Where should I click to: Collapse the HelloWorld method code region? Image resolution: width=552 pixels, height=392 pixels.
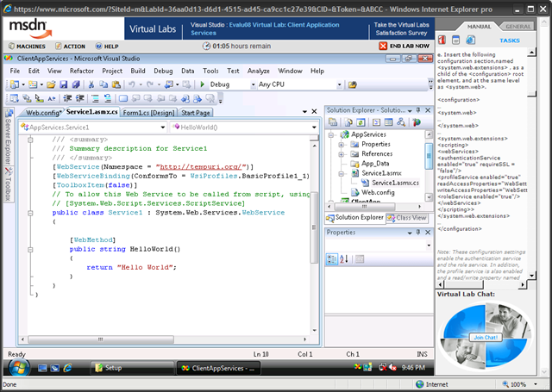(30, 250)
